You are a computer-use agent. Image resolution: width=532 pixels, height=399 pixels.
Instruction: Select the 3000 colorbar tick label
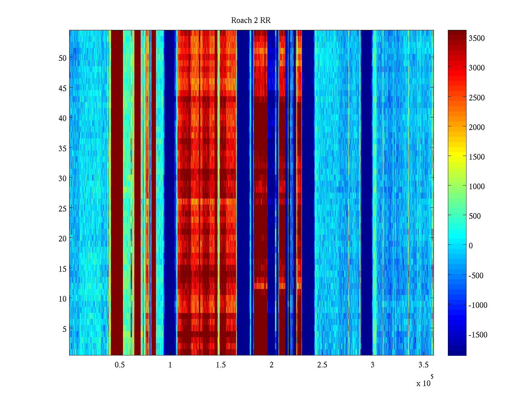point(476,68)
